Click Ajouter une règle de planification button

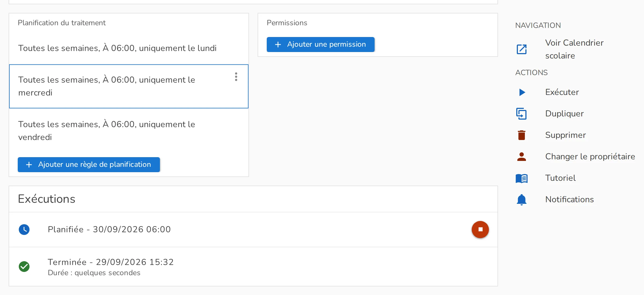pos(89,164)
